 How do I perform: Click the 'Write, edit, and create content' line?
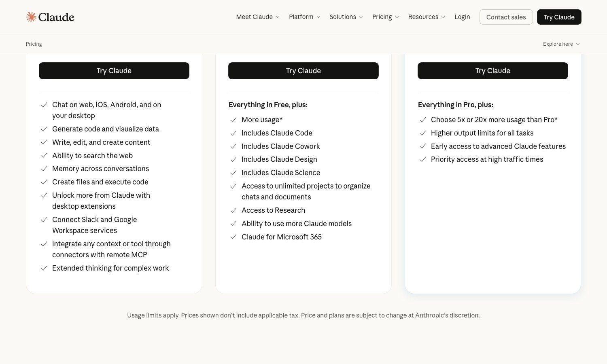click(101, 142)
